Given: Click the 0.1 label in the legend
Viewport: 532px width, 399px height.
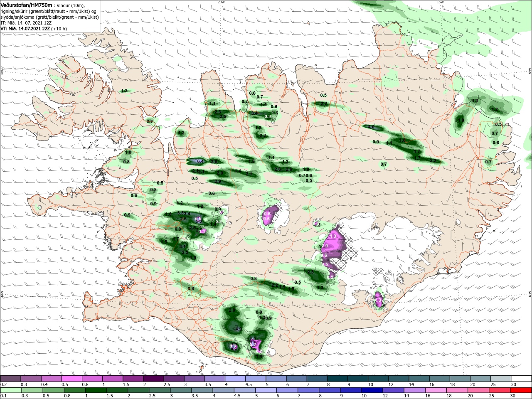Looking at the screenshot, I should [x=3, y=396].
